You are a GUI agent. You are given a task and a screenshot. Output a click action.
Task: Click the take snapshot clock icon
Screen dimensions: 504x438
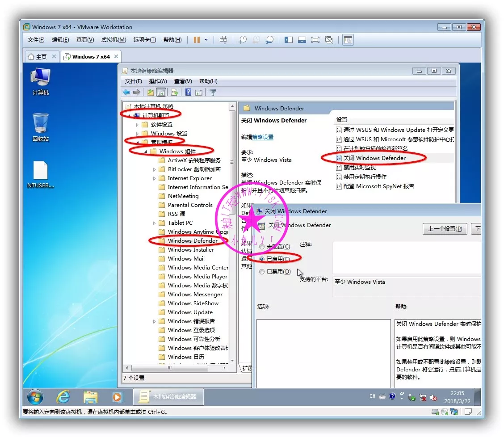pyautogui.click(x=242, y=40)
